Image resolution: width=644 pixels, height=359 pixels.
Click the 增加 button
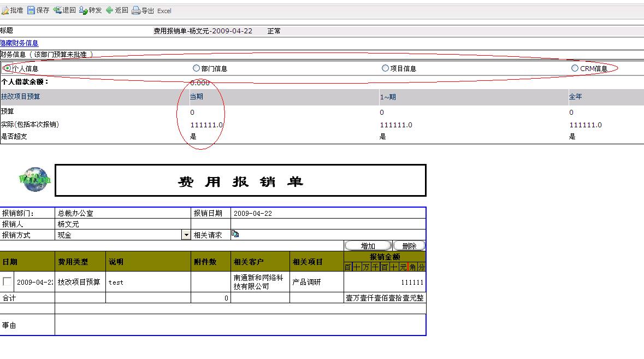pyautogui.click(x=368, y=246)
